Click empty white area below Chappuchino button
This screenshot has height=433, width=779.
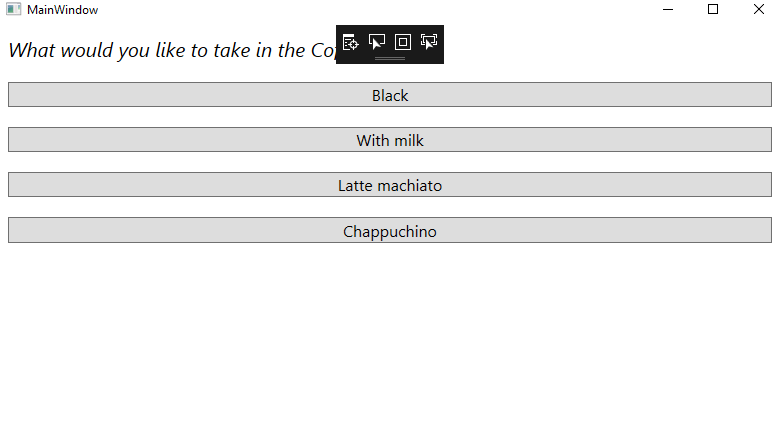pos(390,338)
